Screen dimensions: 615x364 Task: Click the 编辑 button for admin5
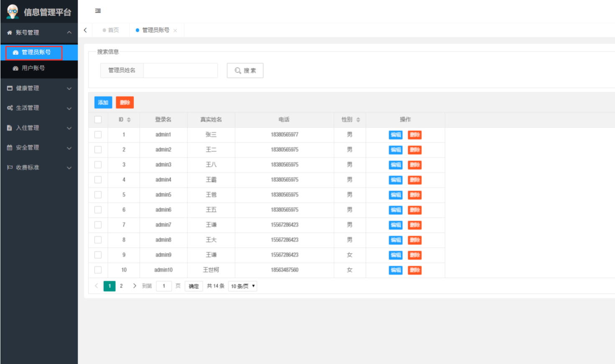tap(395, 195)
